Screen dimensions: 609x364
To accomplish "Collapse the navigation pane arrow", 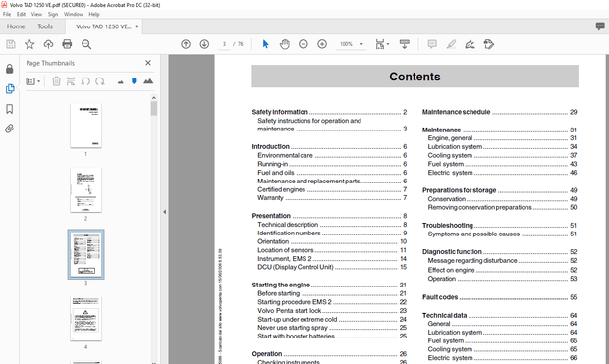I will point(165,212).
